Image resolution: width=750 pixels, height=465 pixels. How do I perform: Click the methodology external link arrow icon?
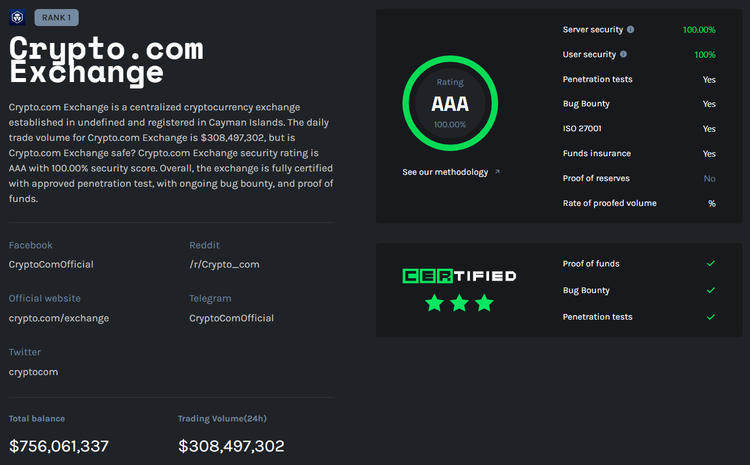click(x=497, y=172)
